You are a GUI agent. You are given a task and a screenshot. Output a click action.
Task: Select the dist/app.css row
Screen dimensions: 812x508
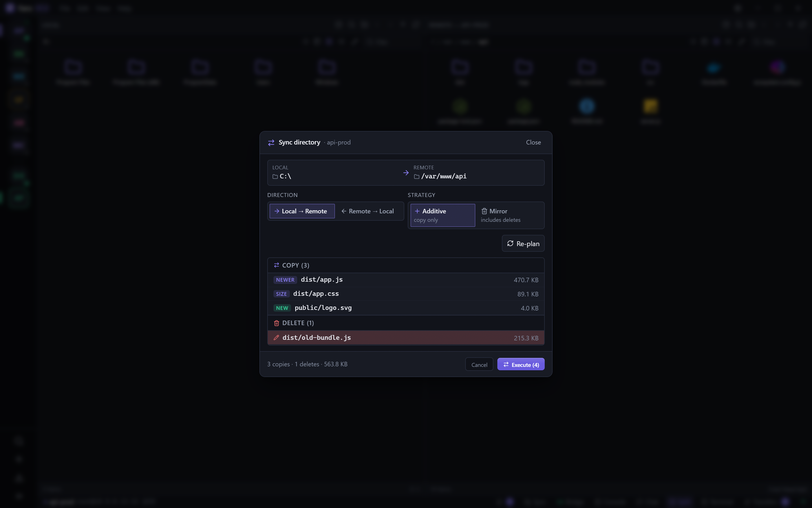[x=406, y=294]
